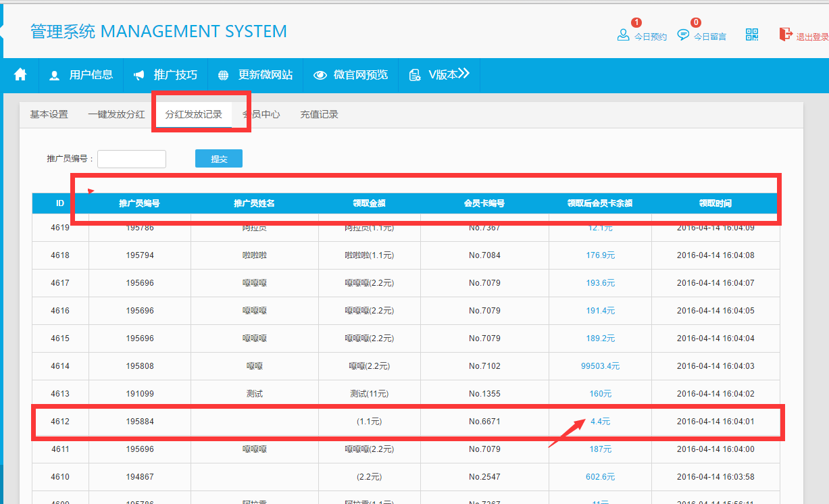Screen dimensions: 829x504
Task: Select the 分红发放记录 tab
Action: click(x=193, y=115)
